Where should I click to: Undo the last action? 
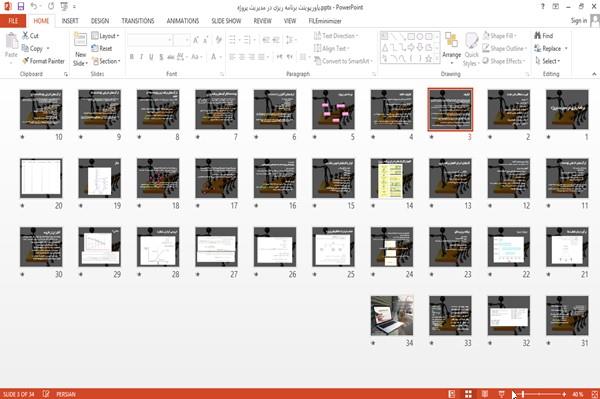pos(34,7)
